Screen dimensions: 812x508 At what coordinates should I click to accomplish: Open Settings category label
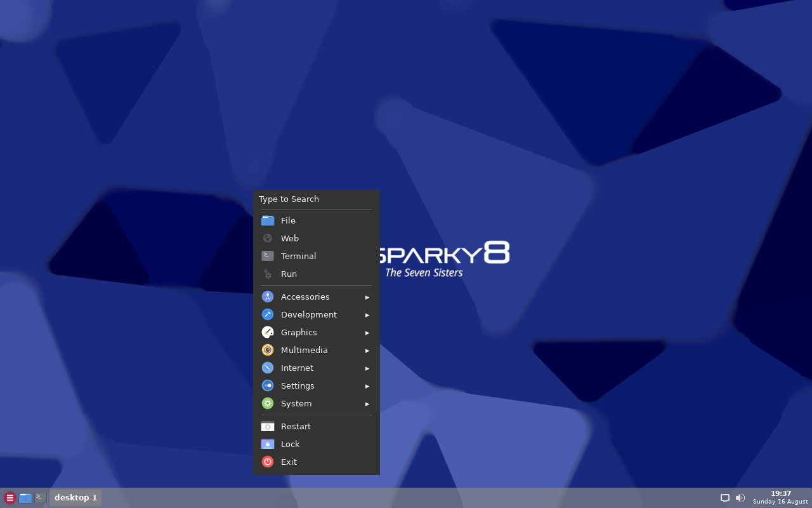298,385
